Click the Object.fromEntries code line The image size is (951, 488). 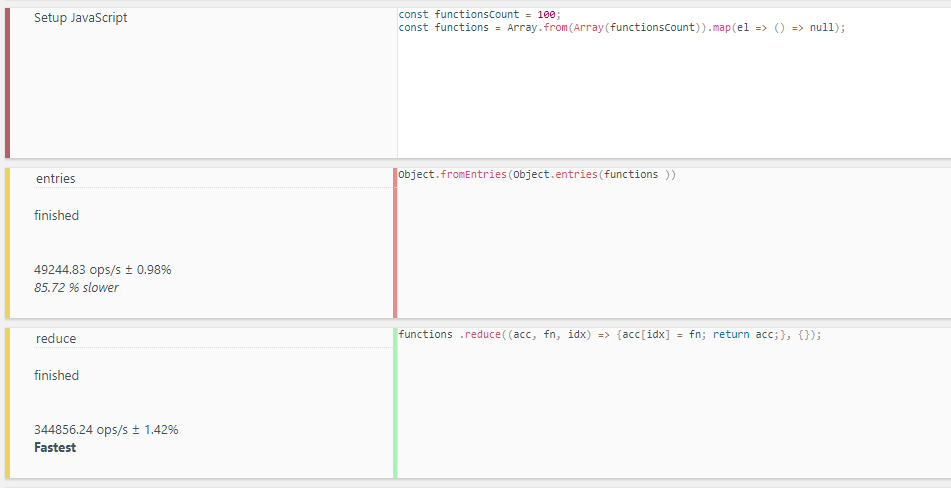537,175
